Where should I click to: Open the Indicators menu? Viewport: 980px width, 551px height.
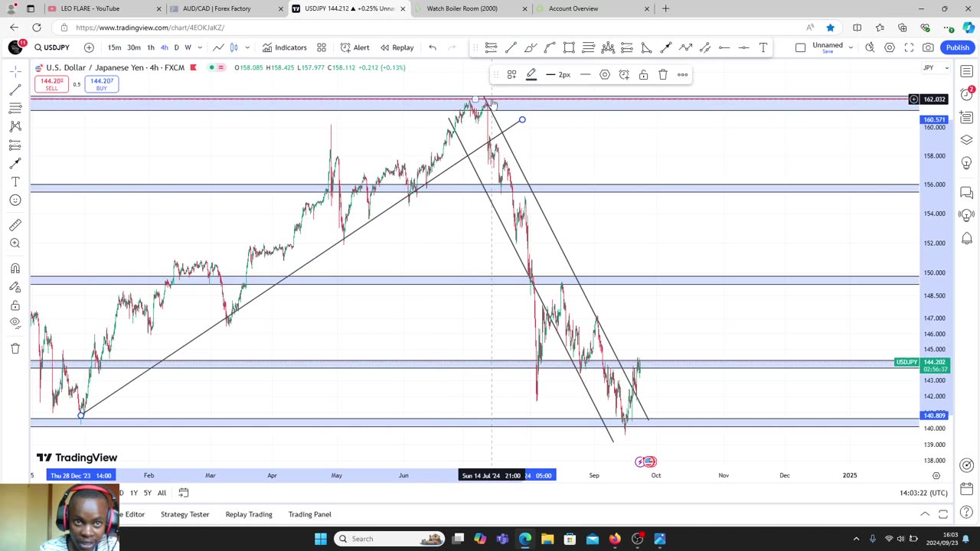284,47
